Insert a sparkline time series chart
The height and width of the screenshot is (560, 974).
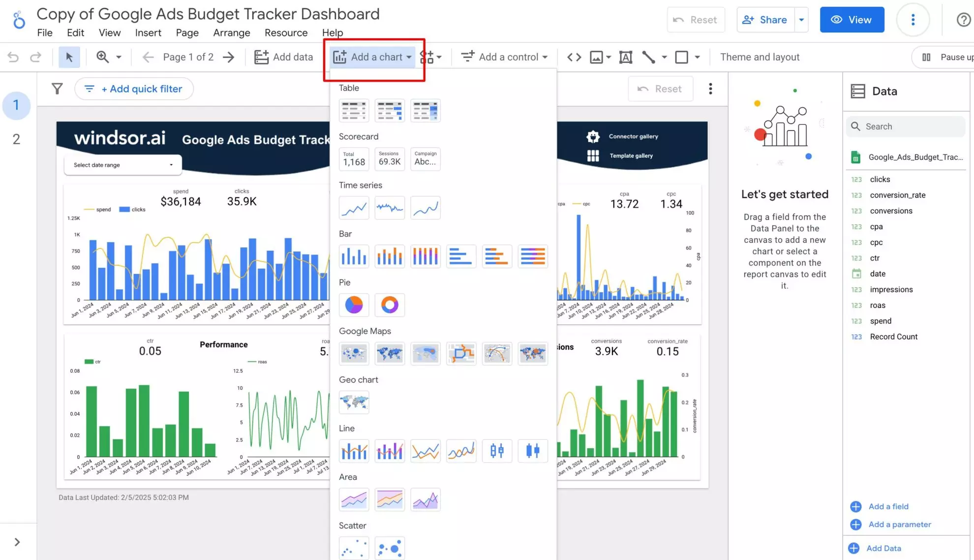(390, 208)
